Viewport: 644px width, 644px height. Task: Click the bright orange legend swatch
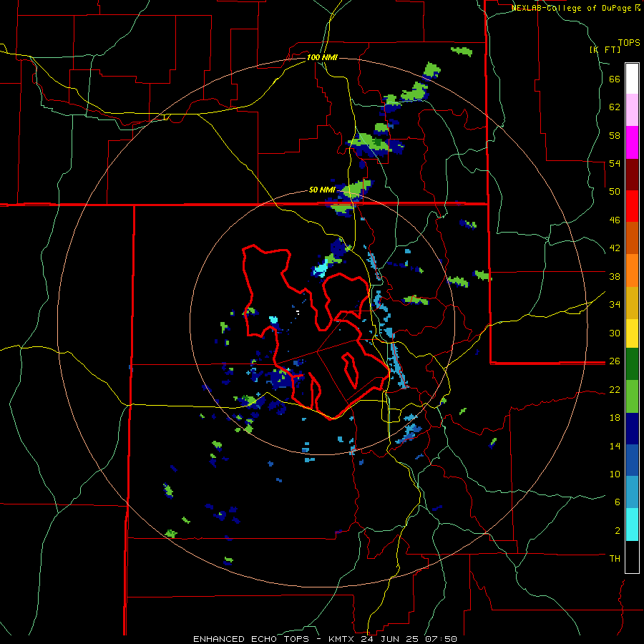tap(632, 270)
